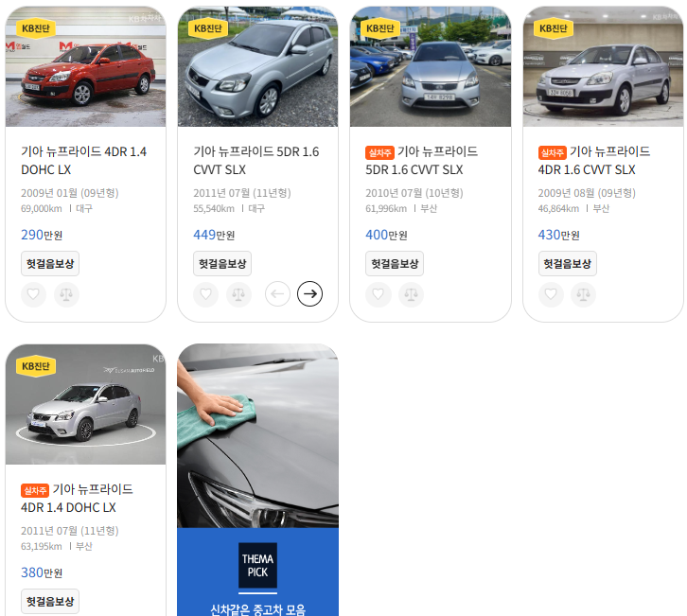The height and width of the screenshot is (616, 687).
Task: Click 실차주 tag on 430만원 listing
Action: tap(553, 153)
